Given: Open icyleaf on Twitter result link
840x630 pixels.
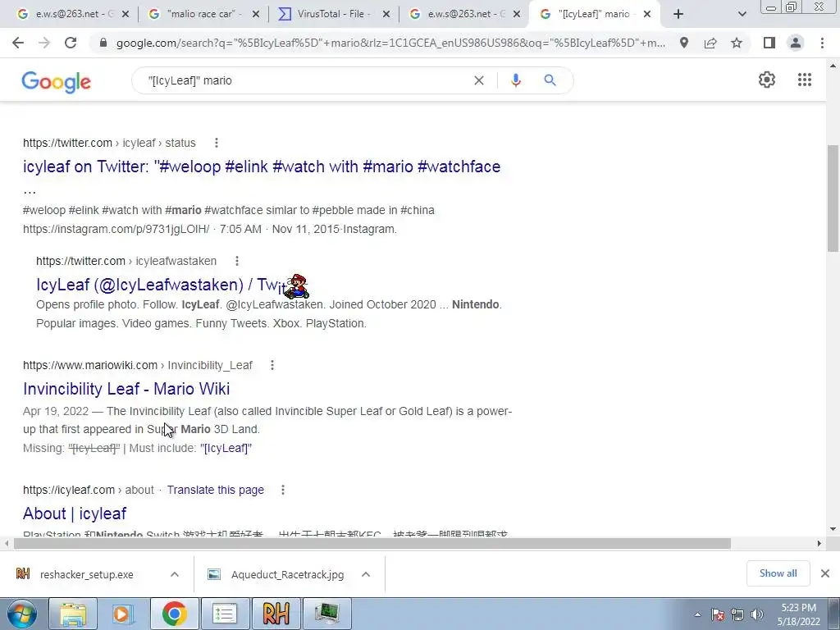Looking at the screenshot, I should (262, 167).
